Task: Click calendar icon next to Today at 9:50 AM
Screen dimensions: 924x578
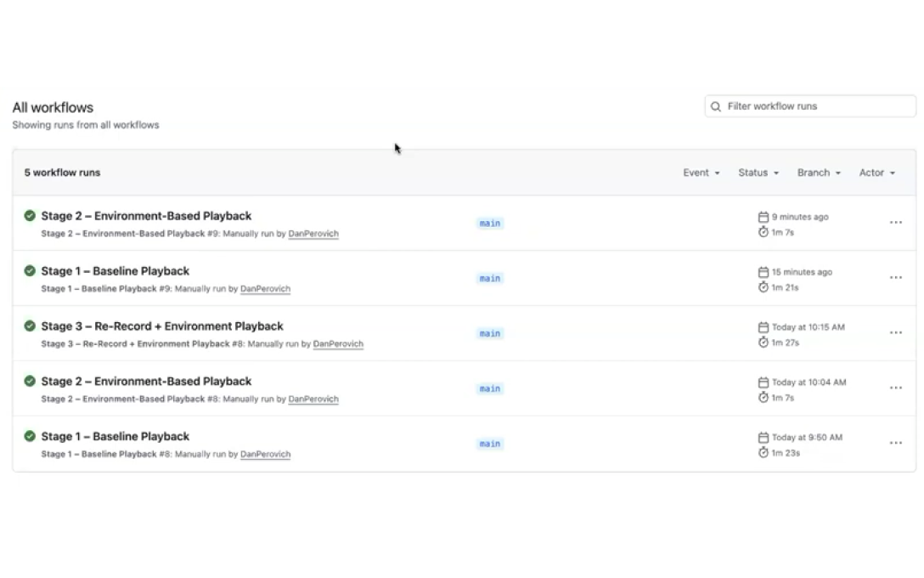Action: click(763, 437)
